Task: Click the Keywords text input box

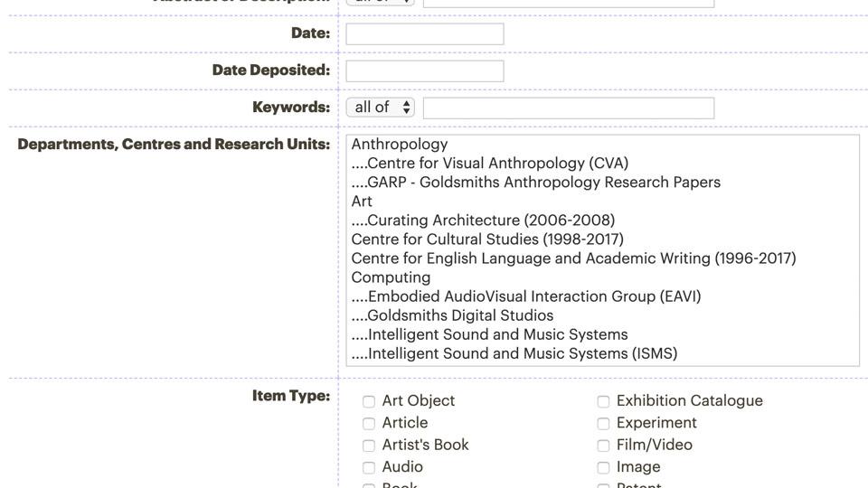Action: (x=568, y=108)
